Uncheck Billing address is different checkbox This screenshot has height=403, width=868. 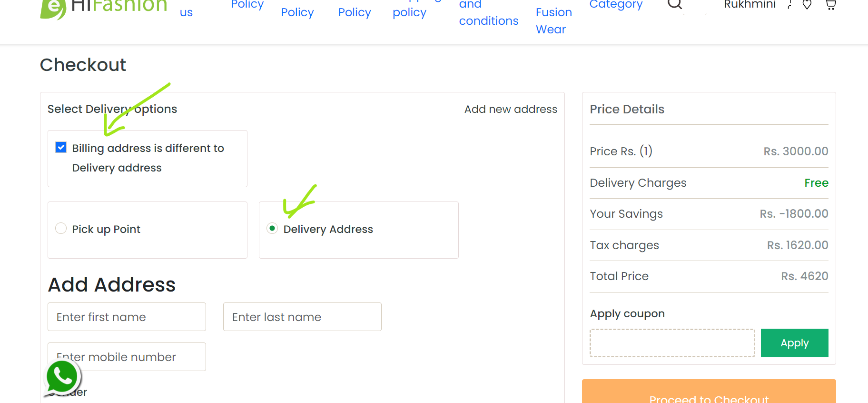click(61, 147)
